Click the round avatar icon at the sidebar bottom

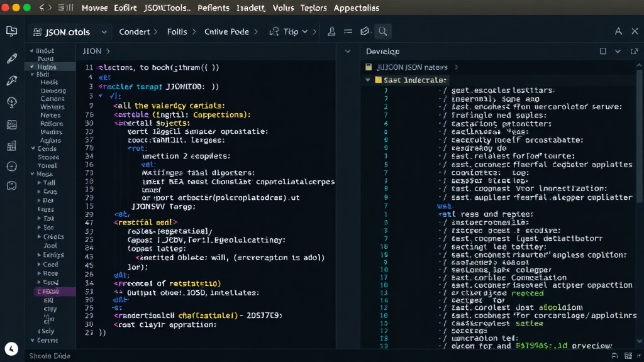click(11, 349)
